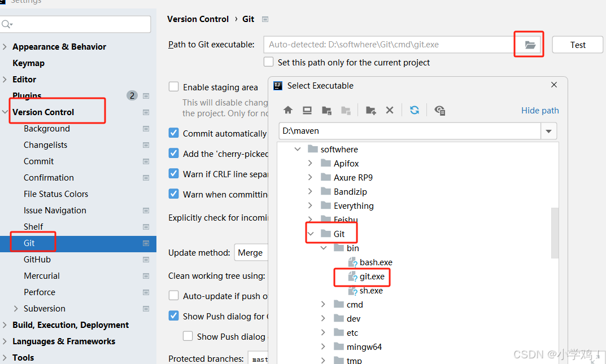Viewport: 606px width, 364px height.
Task: Uncheck Show Push dialog for Commit
Action: pyautogui.click(x=173, y=316)
